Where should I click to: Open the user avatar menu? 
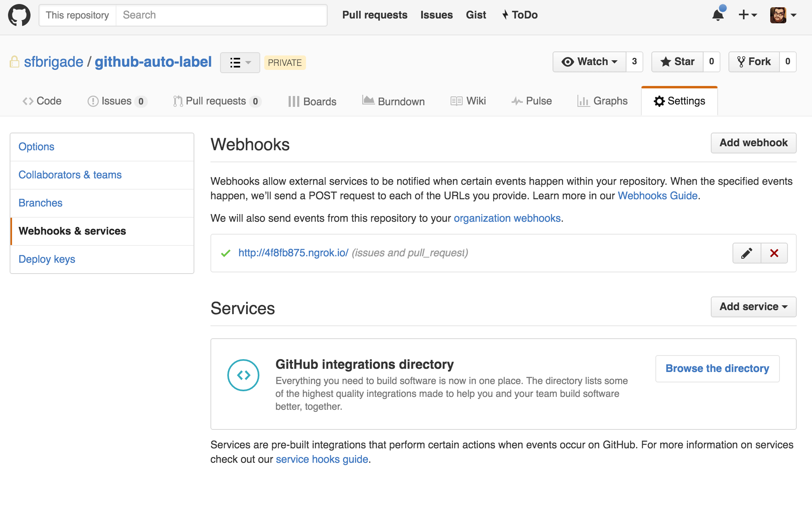pos(783,15)
